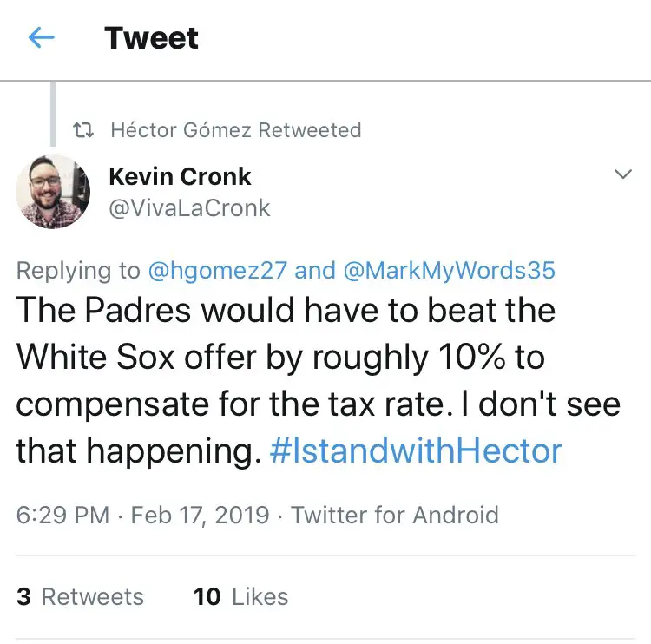
Task: Open Kevin Cronk's profile picture
Action: 54,192
